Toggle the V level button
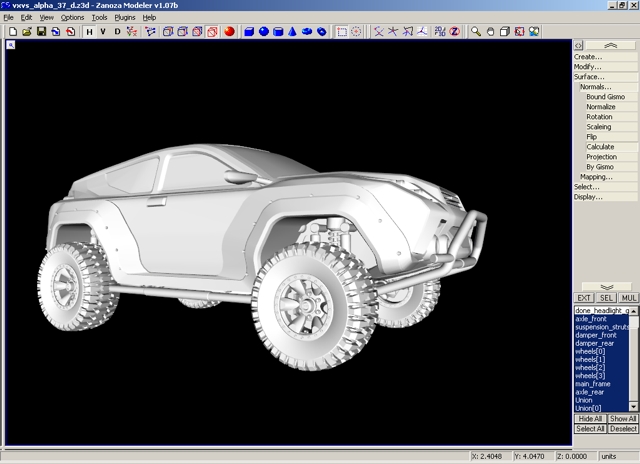This screenshot has width=640, height=464. pos(102,31)
